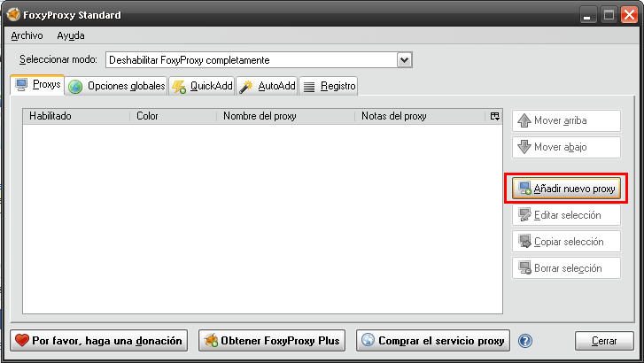Viewport: 644px width, 363px height.
Task: Switch to the Proxys tab
Action: [38, 85]
